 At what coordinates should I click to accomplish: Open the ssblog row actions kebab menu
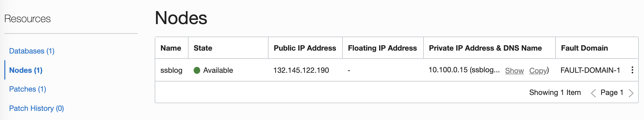coord(632,70)
